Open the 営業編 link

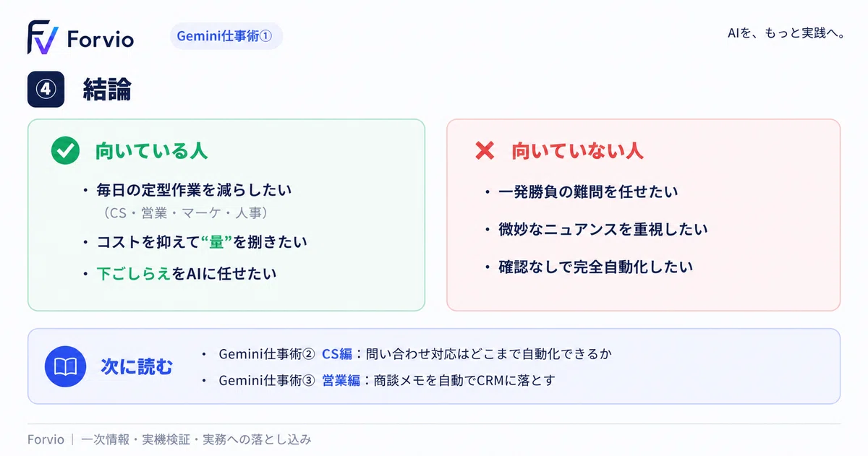tap(341, 380)
